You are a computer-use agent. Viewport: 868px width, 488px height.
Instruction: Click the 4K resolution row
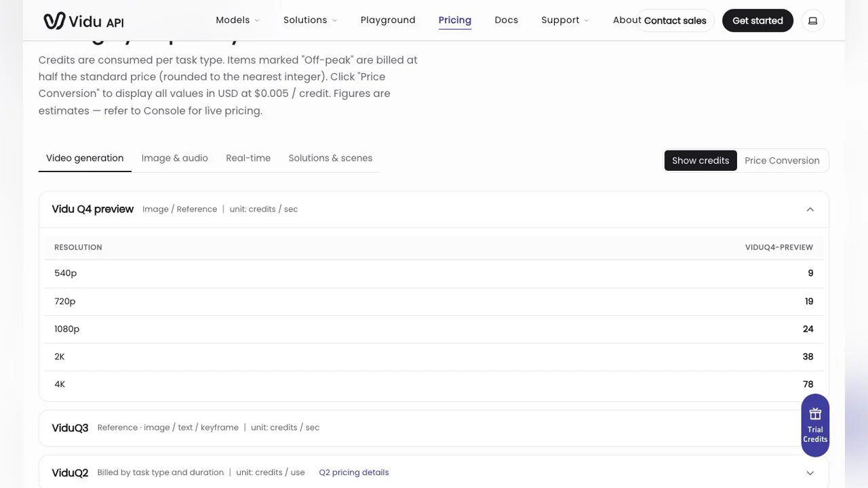click(434, 384)
